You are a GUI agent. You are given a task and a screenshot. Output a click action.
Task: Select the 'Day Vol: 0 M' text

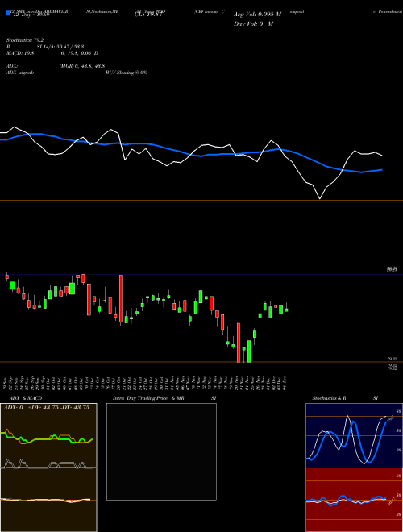click(x=253, y=23)
